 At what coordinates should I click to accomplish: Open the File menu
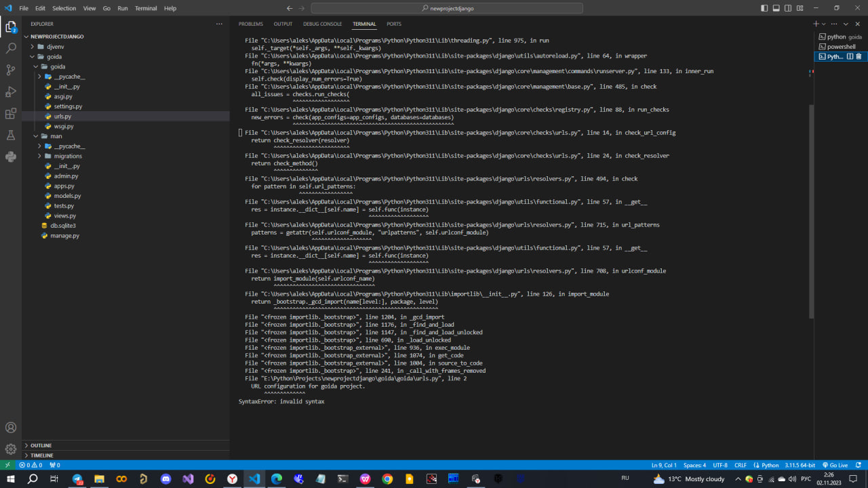[24, 8]
